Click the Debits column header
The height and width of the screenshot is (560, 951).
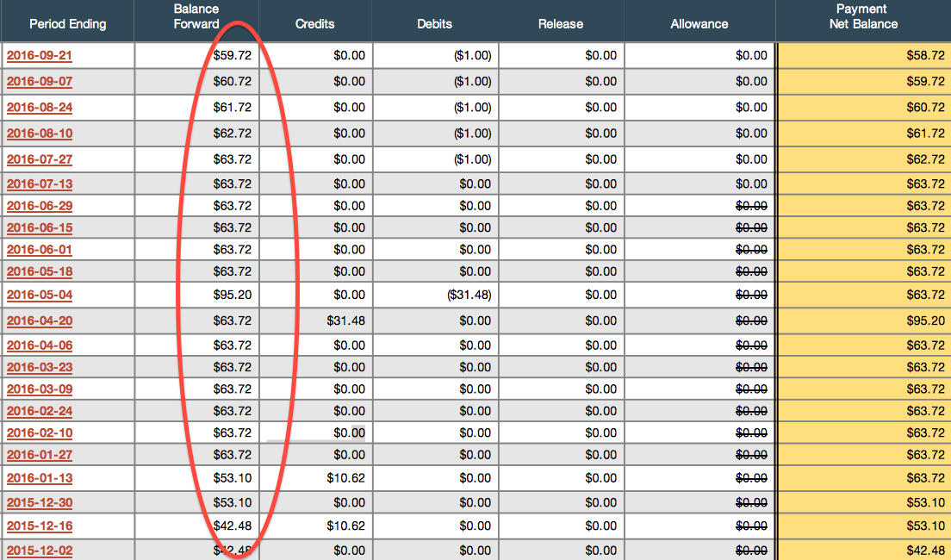434,24
